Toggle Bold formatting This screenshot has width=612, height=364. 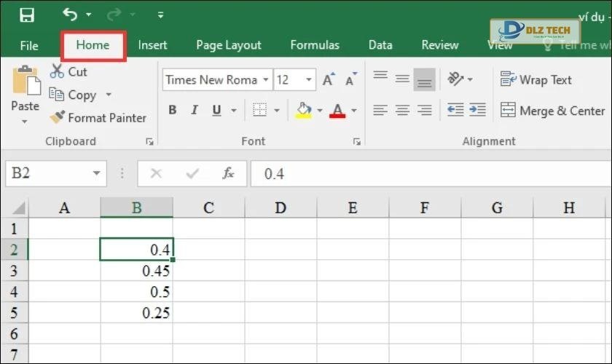[173, 111]
